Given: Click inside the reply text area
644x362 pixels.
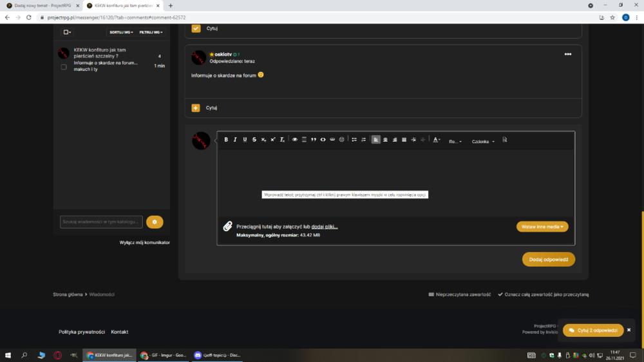Looking at the screenshot, I should (395, 183).
